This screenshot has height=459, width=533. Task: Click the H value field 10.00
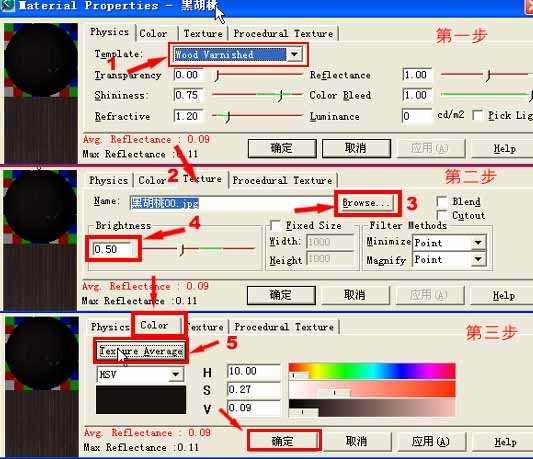point(254,371)
